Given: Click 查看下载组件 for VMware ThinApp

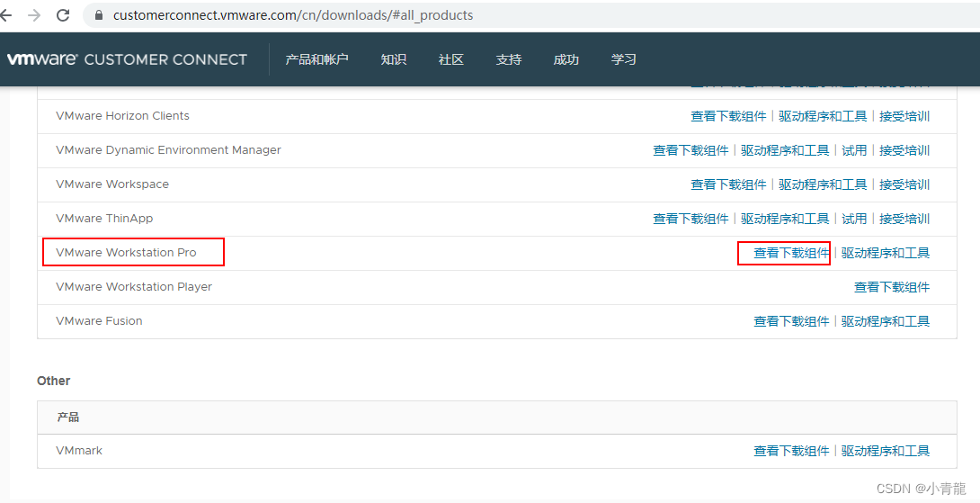Looking at the screenshot, I should pyautogui.click(x=690, y=219).
